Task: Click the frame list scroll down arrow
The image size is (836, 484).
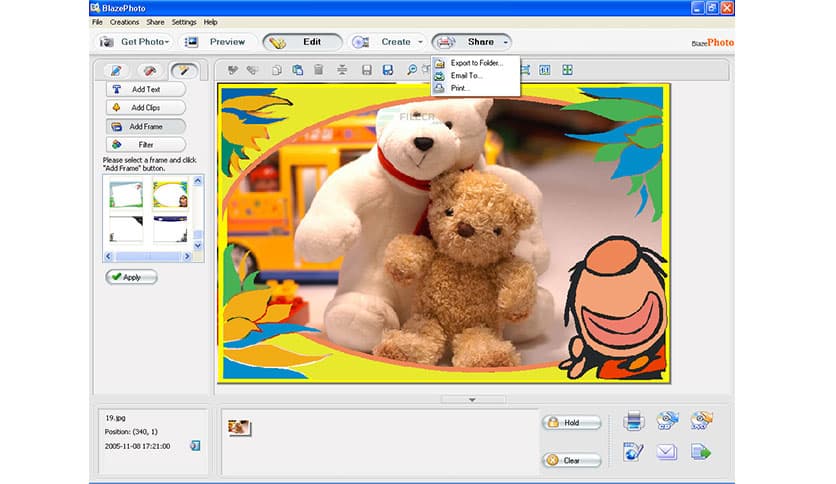Action: pyautogui.click(x=198, y=246)
